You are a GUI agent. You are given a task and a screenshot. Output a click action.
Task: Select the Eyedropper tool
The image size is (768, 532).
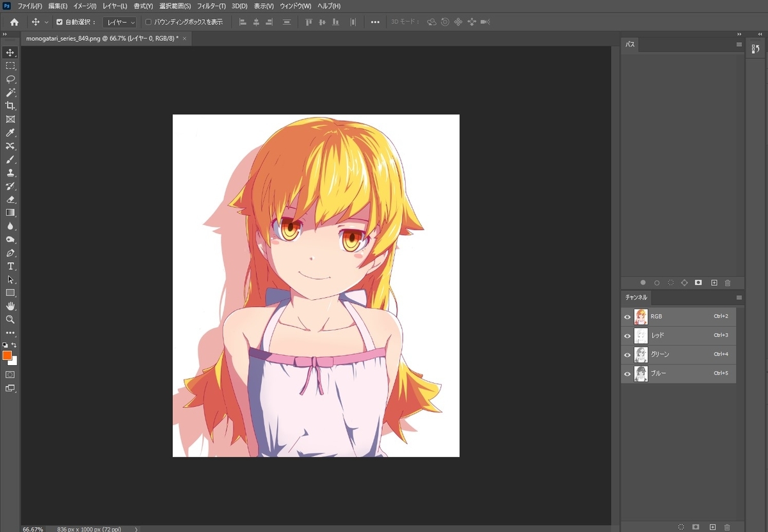(10, 133)
